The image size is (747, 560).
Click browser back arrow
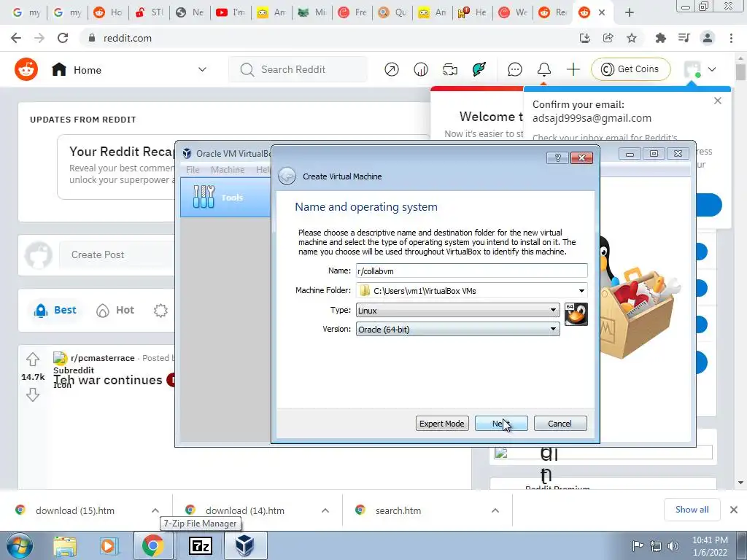(x=16, y=38)
